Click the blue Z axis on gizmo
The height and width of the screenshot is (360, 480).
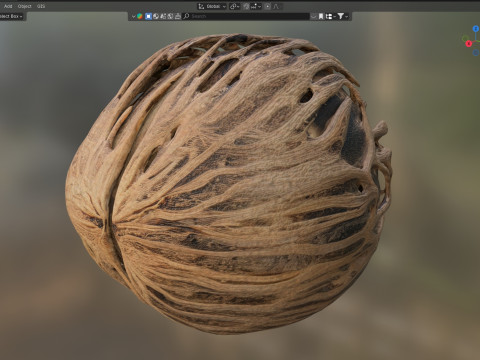click(x=476, y=29)
